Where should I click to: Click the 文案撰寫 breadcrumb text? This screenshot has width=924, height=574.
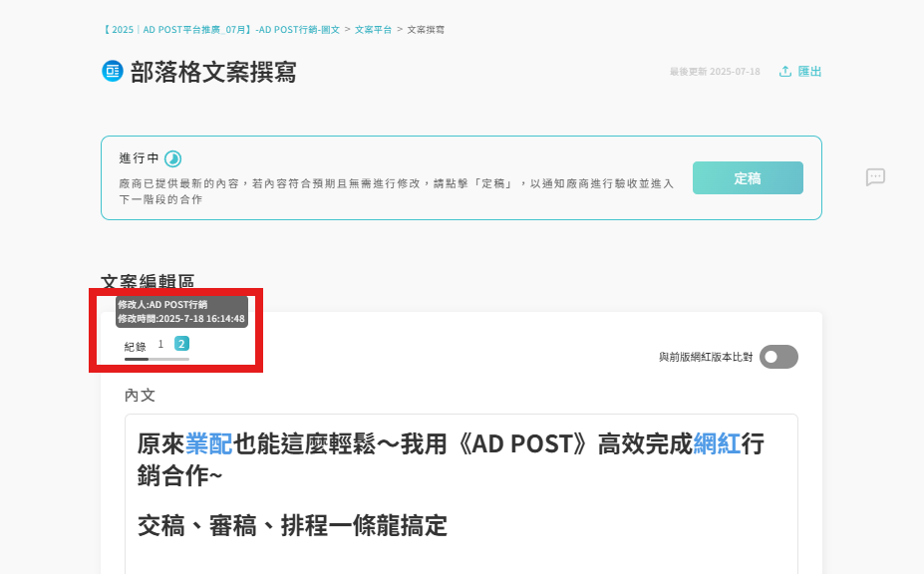pyautogui.click(x=426, y=30)
